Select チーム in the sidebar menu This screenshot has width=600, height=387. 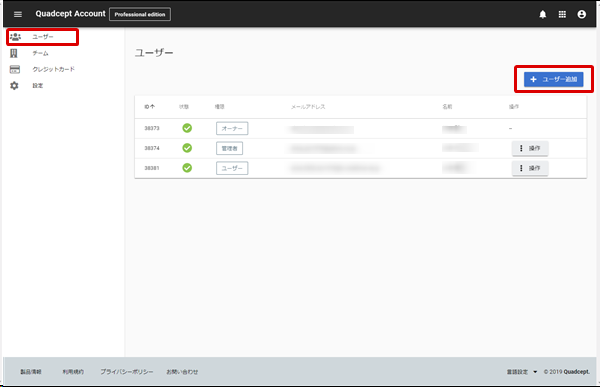(40, 53)
